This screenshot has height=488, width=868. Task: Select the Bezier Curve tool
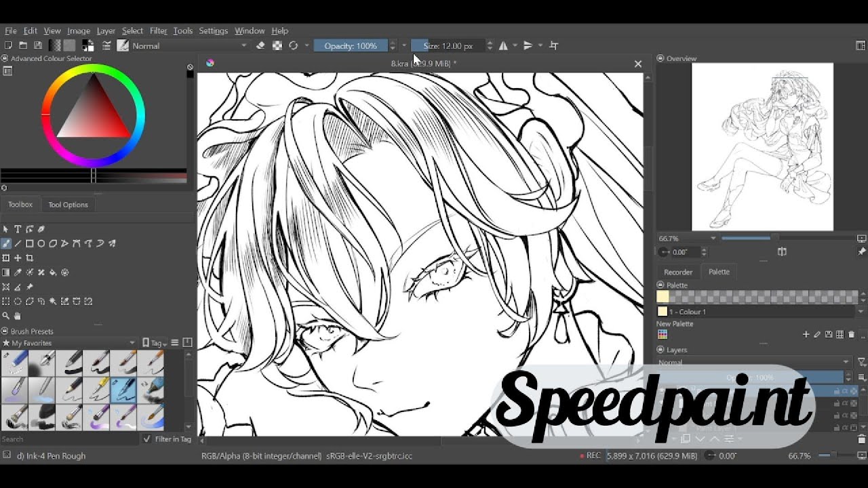(77, 244)
